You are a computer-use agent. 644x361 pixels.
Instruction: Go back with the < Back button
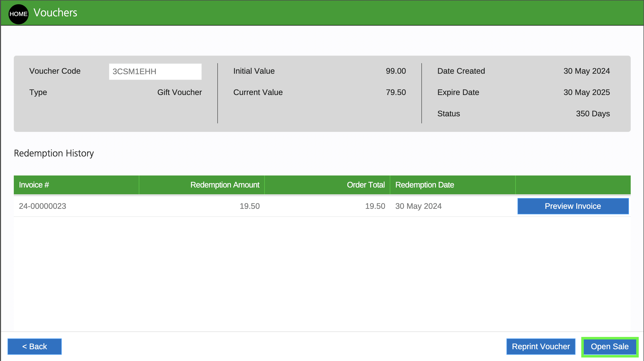click(35, 346)
